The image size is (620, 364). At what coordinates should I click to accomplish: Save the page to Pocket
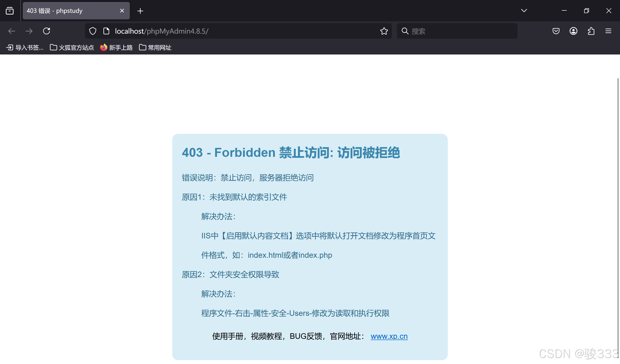(556, 31)
